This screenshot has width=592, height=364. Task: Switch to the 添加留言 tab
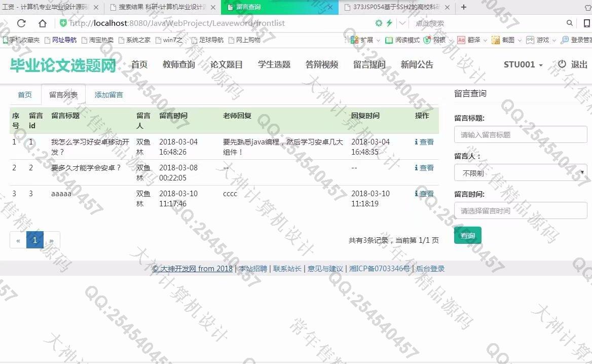click(109, 95)
